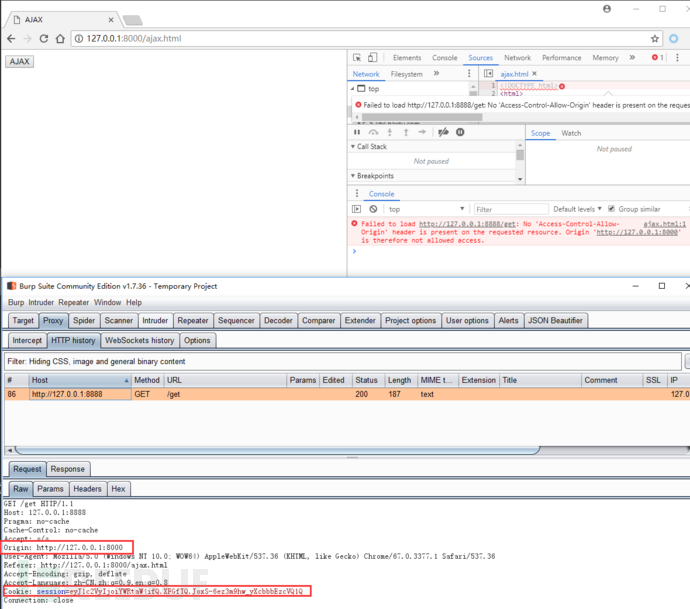Open the ajax.html:1 source link
The image size is (690, 609).
664,224
